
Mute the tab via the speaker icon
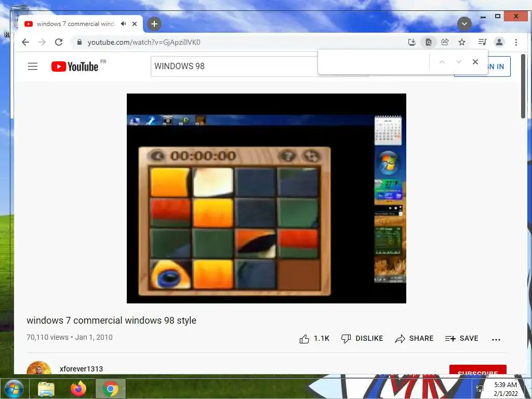(x=124, y=24)
